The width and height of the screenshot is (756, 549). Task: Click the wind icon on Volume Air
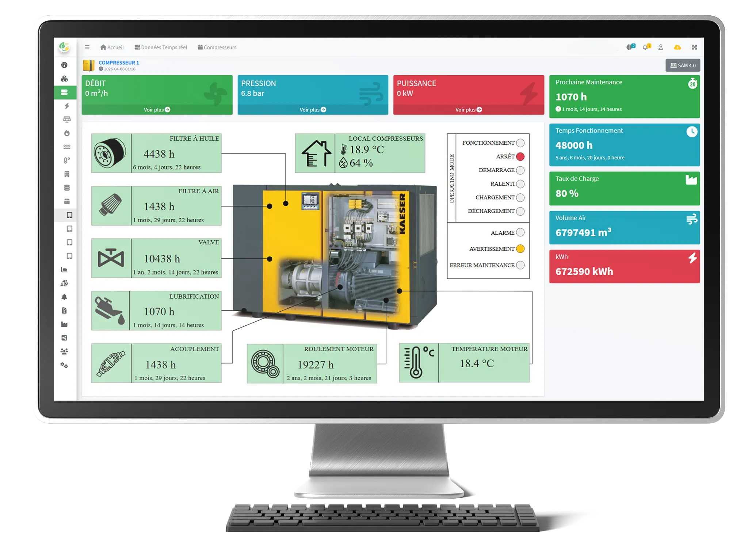coord(692,219)
